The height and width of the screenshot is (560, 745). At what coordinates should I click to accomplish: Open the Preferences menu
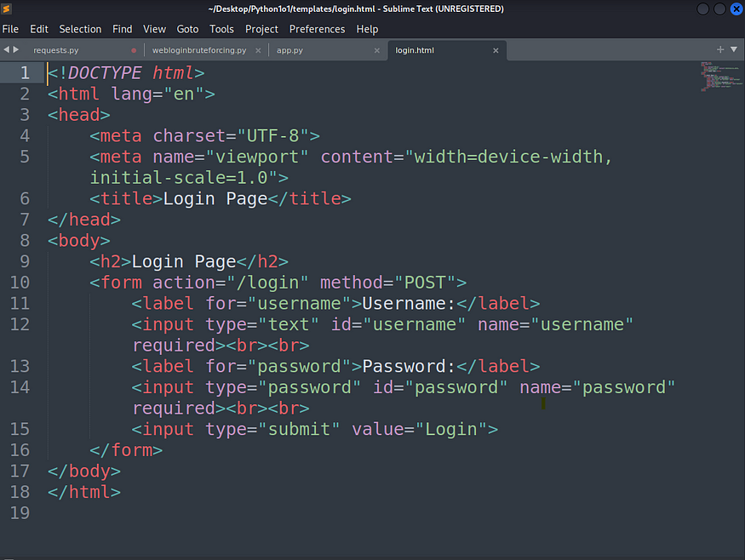click(x=317, y=29)
